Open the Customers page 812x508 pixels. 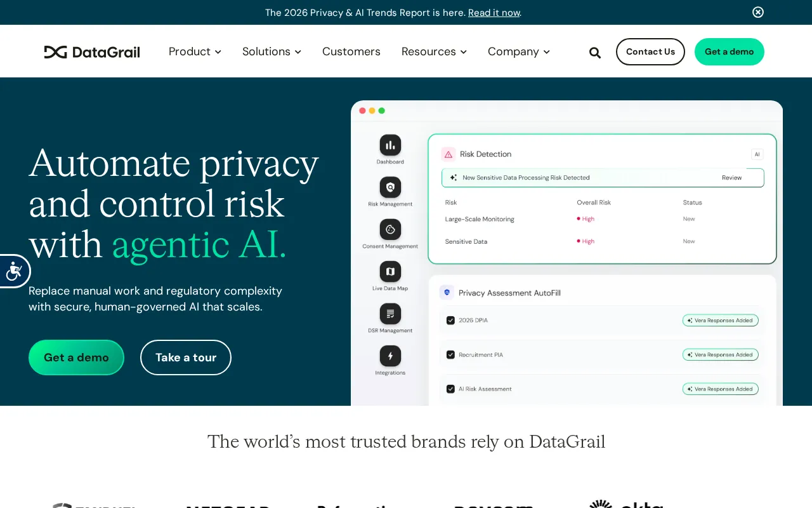(351, 51)
